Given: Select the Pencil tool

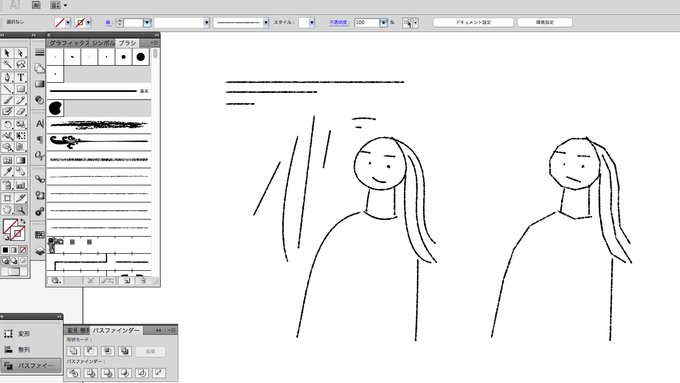Looking at the screenshot, I should pyautogui.click(x=20, y=100).
